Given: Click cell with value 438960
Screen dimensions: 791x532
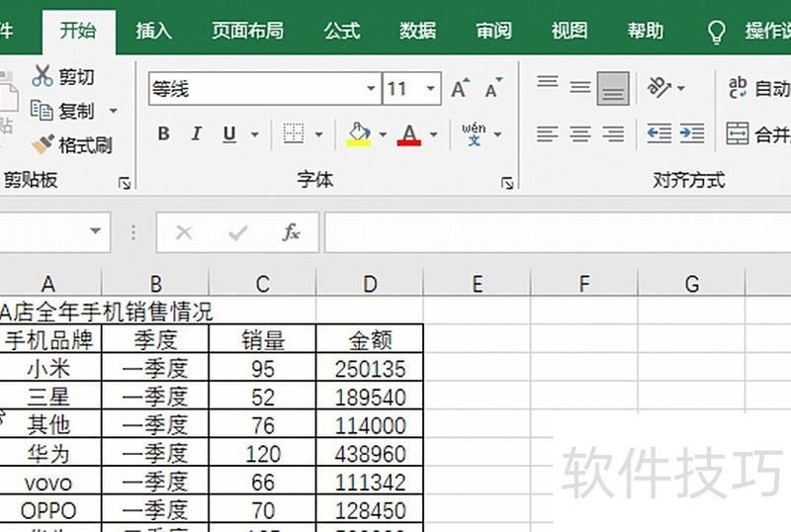Looking at the screenshot, I should [x=370, y=453].
